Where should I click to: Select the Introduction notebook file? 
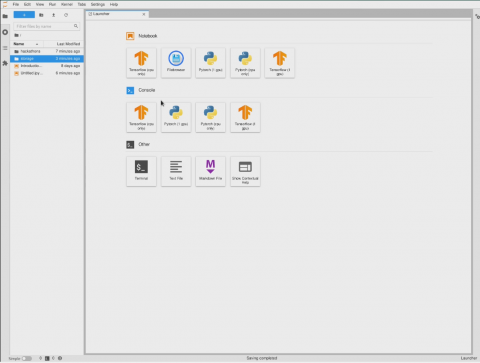[x=47, y=66]
